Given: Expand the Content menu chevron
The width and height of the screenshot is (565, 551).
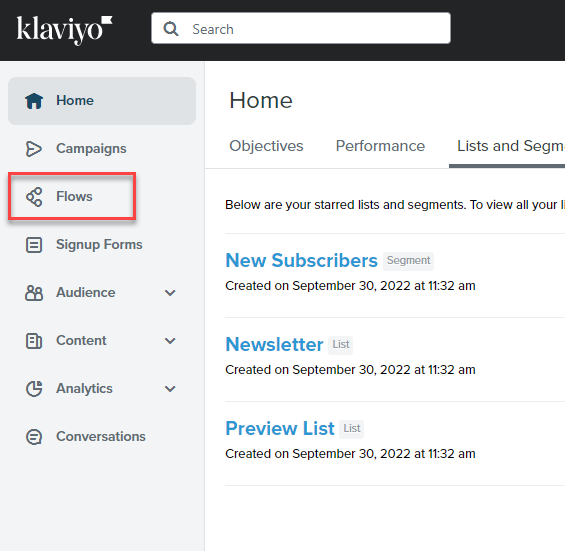Looking at the screenshot, I should click(x=170, y=341).
